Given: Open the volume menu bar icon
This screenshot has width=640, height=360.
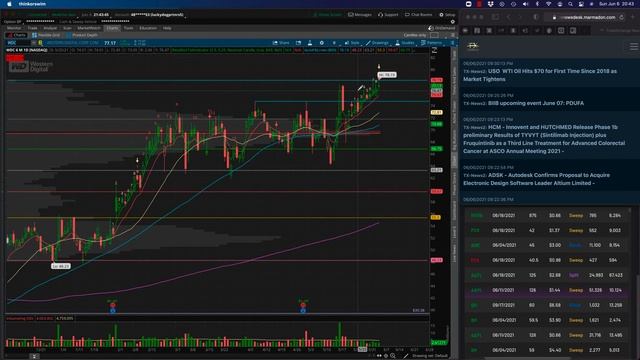Looking at the screenshot, I should (x=525, y=4).
